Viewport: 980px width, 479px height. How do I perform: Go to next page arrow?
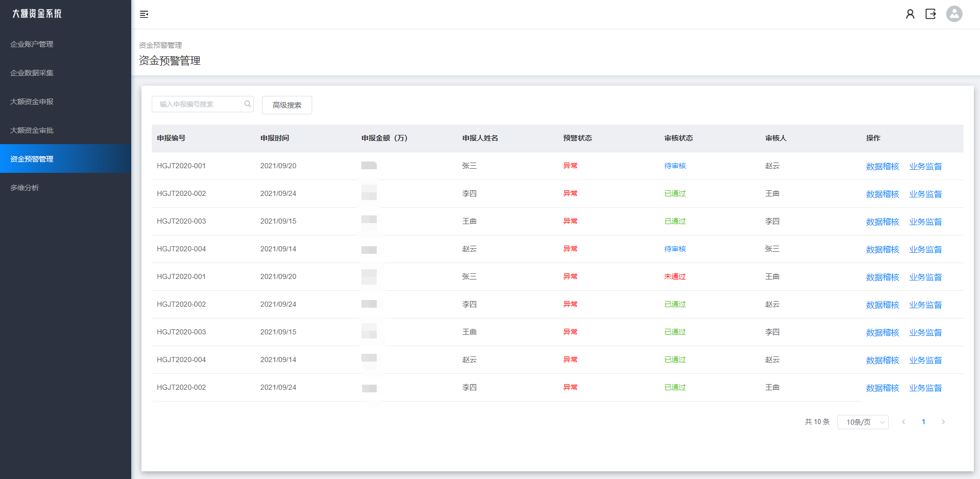943,422
